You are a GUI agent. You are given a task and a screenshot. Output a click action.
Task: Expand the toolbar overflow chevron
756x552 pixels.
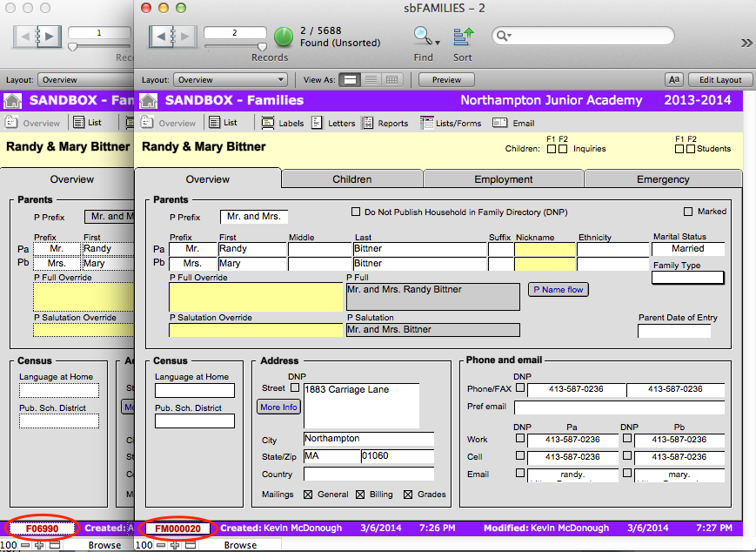(746, 43)
